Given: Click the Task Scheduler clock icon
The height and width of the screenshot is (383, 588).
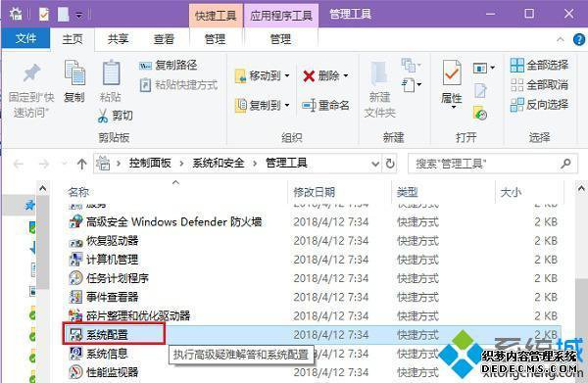Looking at the screenshot, I should [75, 278].
